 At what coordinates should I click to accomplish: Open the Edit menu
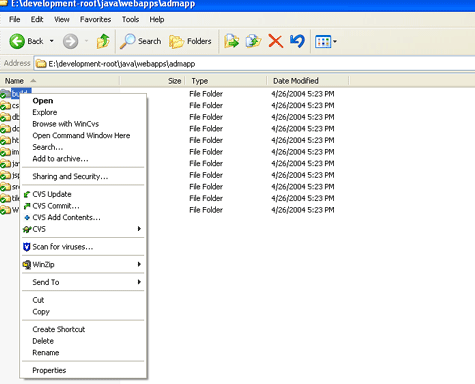point(37,19)
